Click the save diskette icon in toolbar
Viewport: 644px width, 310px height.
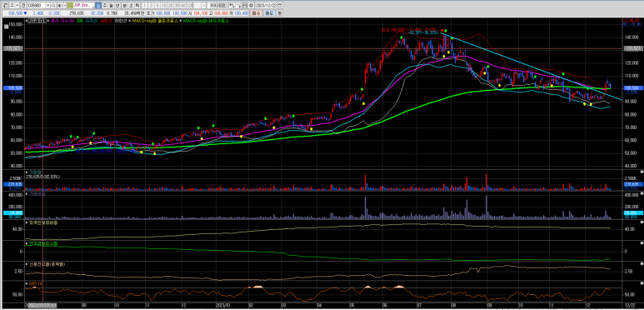[x=245, y=5]
